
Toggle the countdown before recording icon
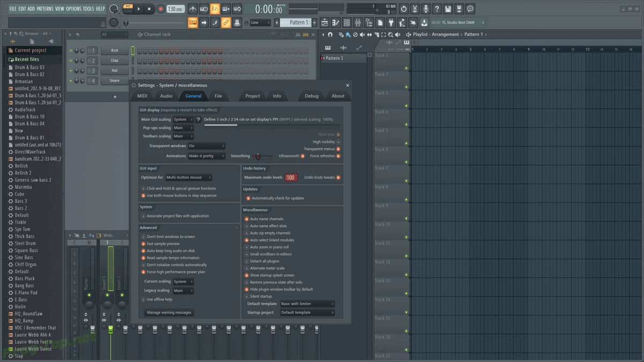pyautogui.click(x=215, y=9)
